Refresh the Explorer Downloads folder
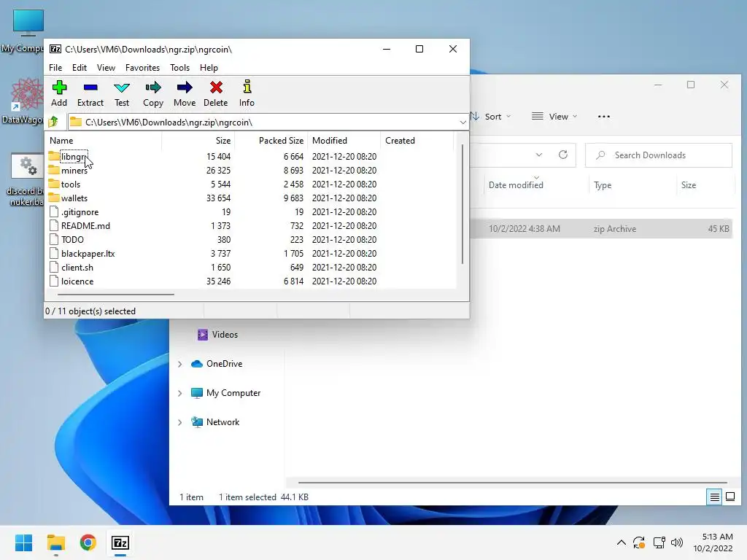747x560 pixels. tap(563, 155)
